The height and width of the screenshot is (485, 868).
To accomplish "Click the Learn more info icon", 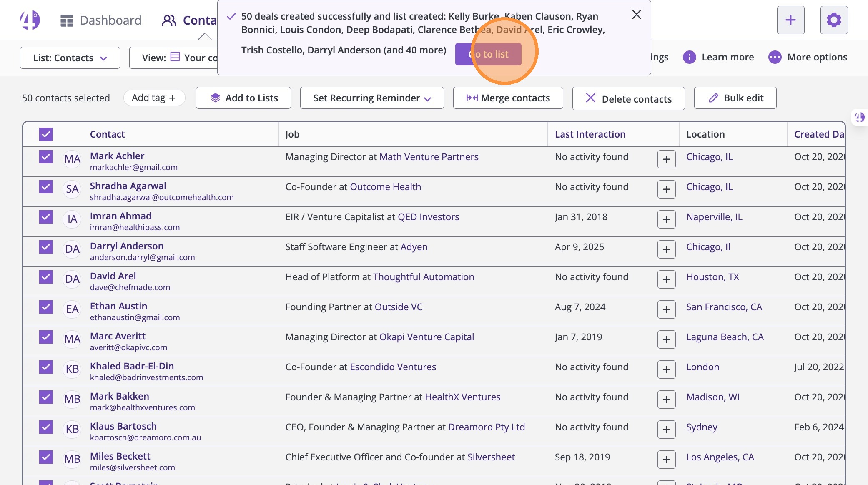I will point(689,57).
